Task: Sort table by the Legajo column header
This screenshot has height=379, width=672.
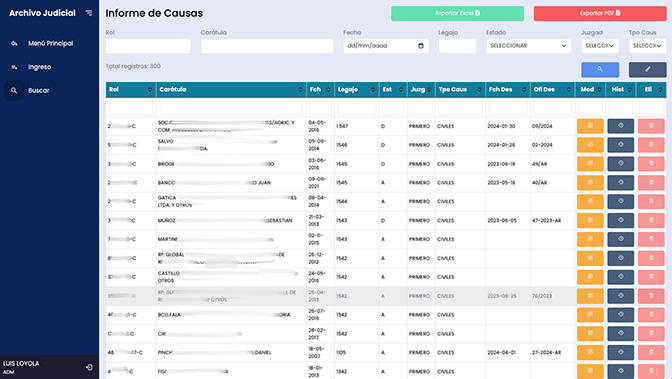Action: pyautogui.click(x=357, y=90)
